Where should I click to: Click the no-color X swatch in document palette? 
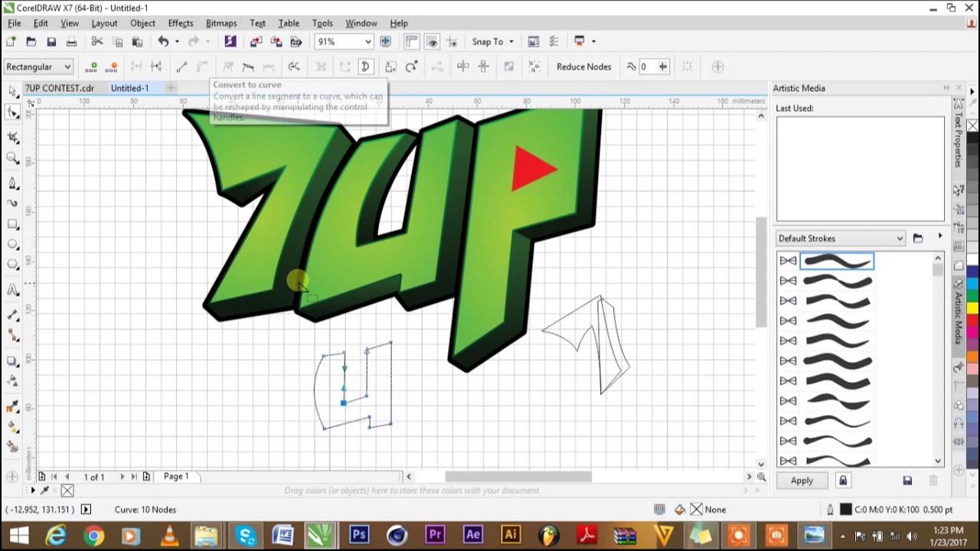pos(67,491)
